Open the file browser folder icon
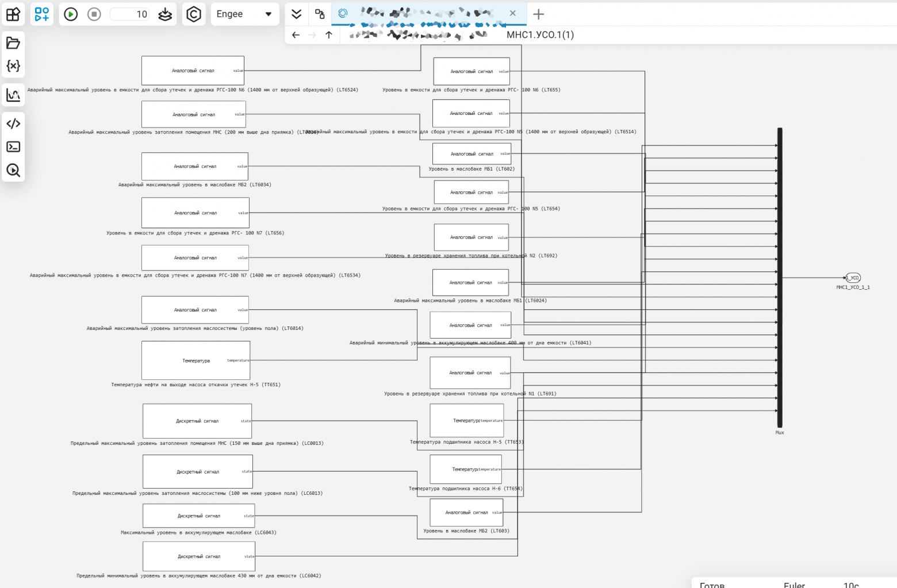The width and height of the screenshot is (897, 588). click(x=13, y=43)
